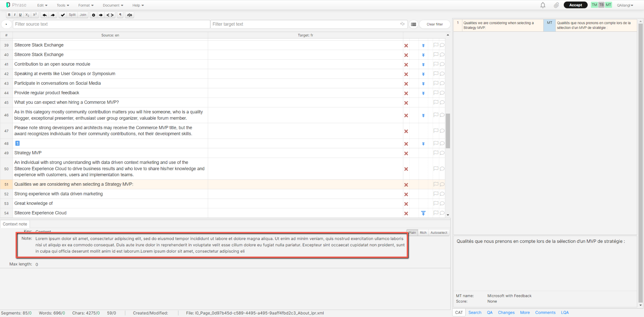The width and height of the screenshot is (644, 317).
Task: Insert tag using the angle brackets icon
Action: click(110, 15)
